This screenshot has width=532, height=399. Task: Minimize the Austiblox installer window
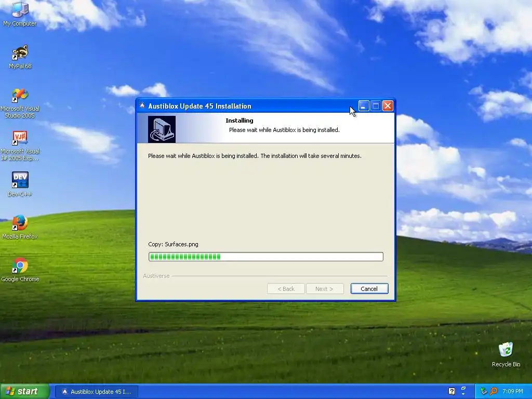[x=363, y=106]
